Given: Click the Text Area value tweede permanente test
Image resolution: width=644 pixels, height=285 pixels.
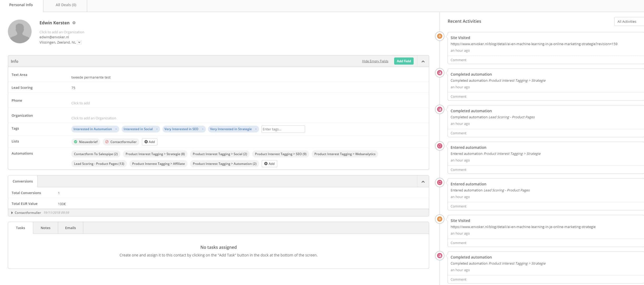Looking at the screenshot, I should (91, 77).
